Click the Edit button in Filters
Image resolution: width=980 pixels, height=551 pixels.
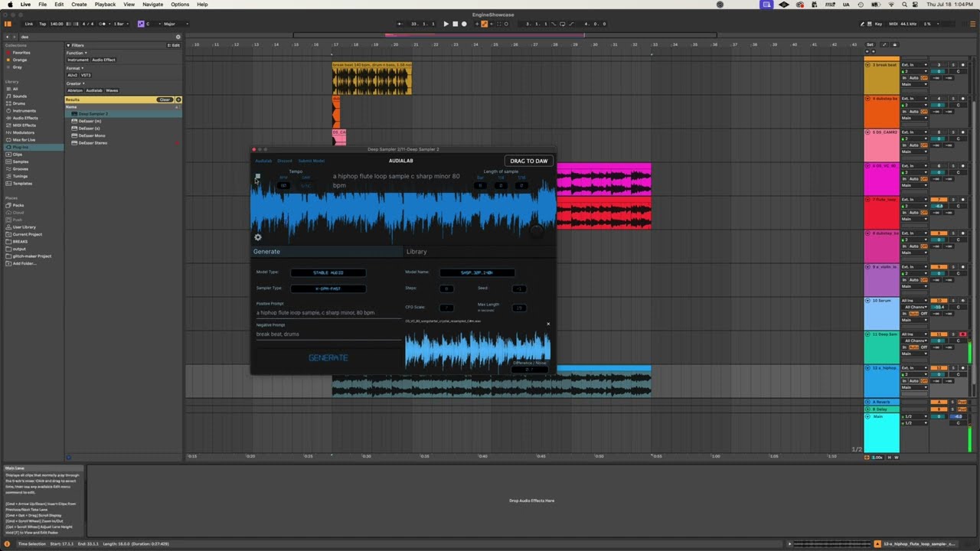pos(175,45)
